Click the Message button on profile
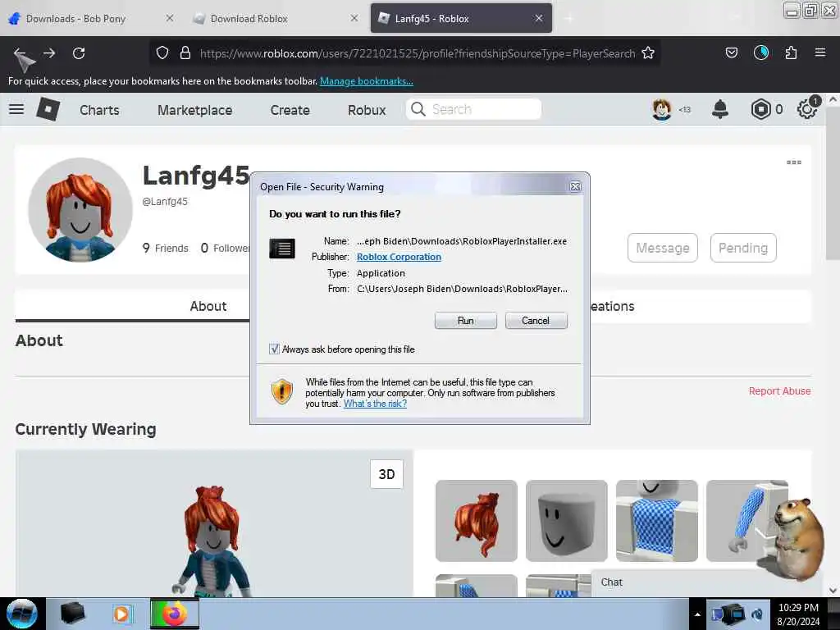840x630 pixels. tap(663, 248)
